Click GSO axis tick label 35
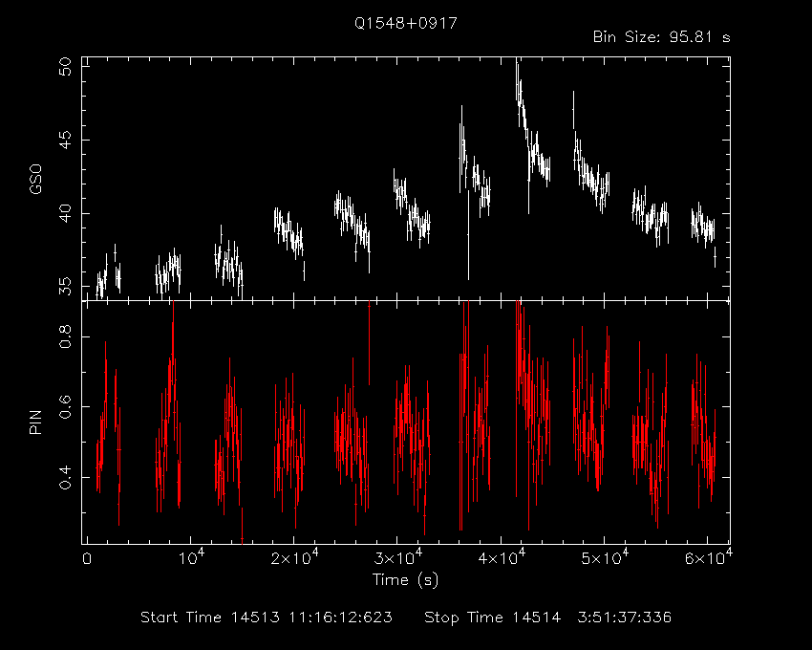812x650 pixels. [x=66, y=286]
